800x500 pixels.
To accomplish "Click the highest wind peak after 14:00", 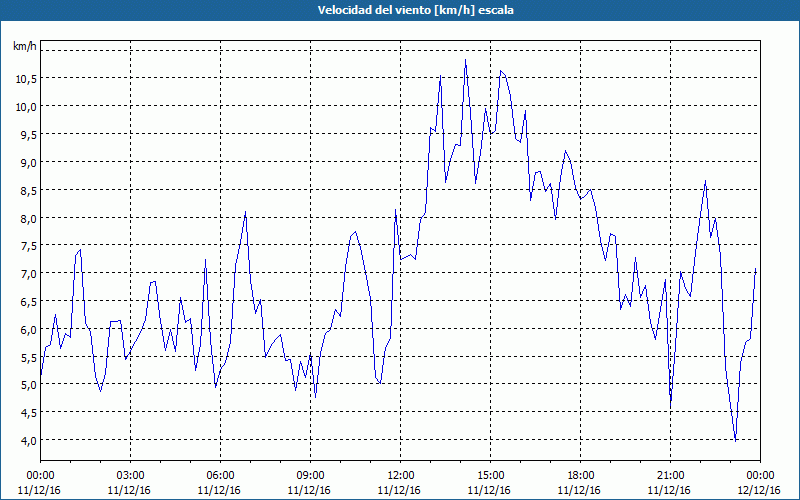I will pyautogui.click(x=465, y=60).
